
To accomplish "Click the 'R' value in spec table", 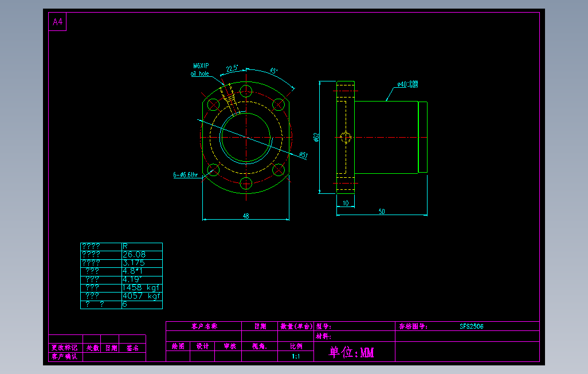I will click(x=126, y=246).
